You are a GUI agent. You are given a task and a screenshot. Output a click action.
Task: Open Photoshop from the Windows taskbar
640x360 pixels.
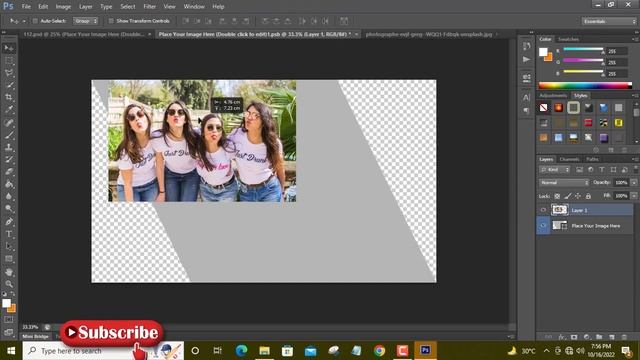click(x=425, y=350)
